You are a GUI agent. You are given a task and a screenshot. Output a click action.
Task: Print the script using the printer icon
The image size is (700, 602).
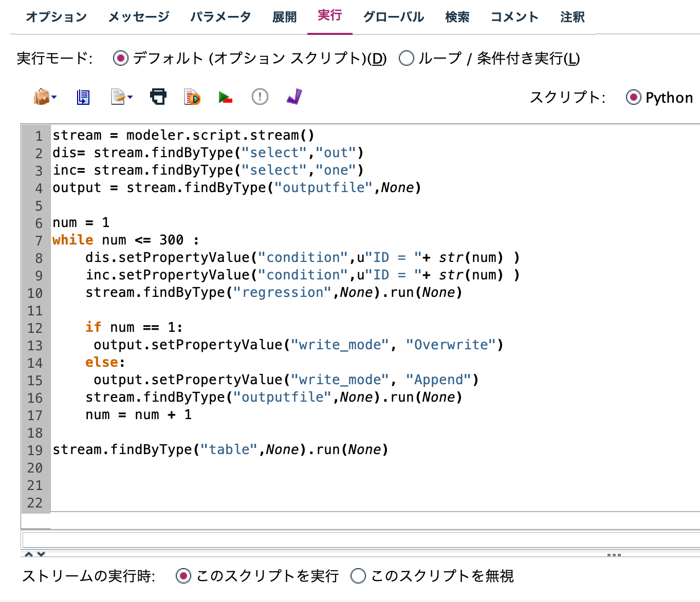(158, 97)
